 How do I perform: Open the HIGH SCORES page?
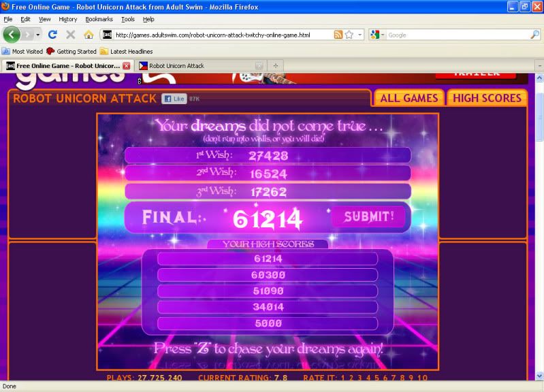[x=487, y=98]
